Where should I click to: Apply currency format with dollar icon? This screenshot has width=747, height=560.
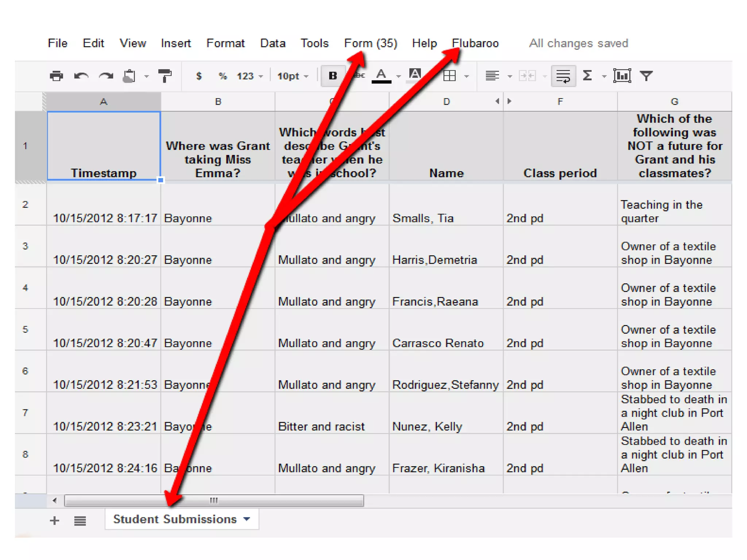[199, 76]
